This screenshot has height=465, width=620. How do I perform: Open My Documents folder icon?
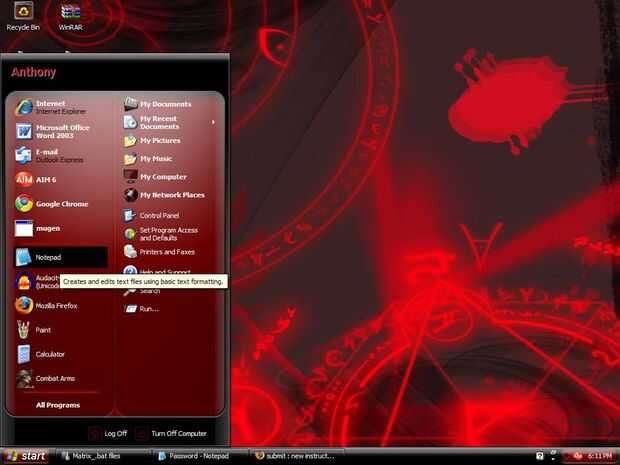point(130,104)
